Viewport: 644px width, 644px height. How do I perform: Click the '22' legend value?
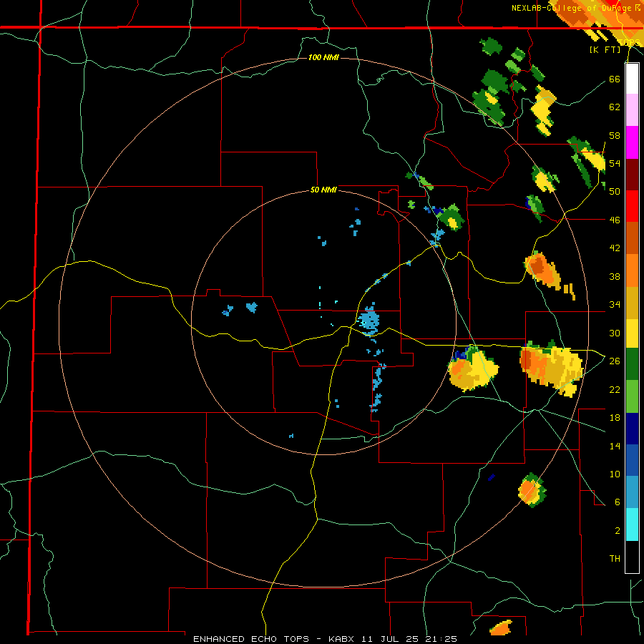(x=615, y=389)
